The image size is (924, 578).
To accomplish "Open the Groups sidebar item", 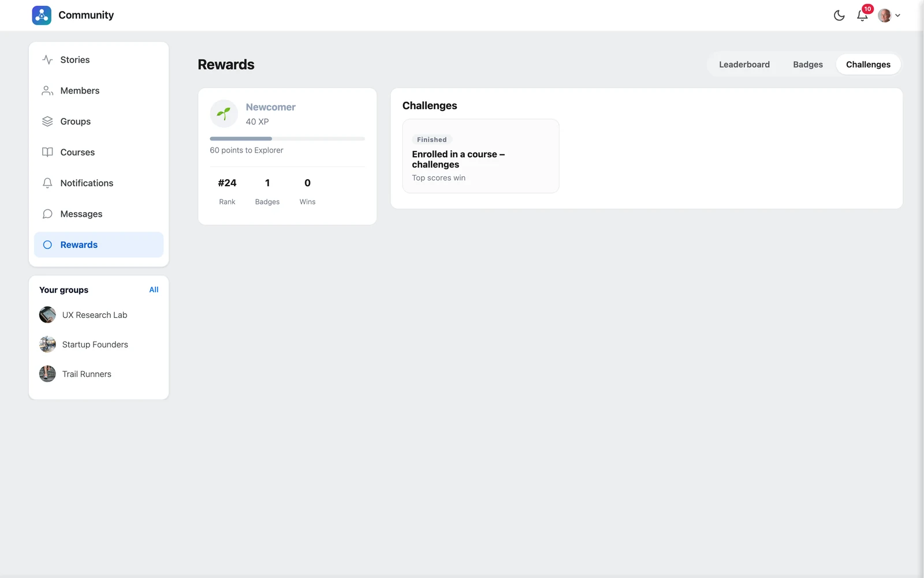I will (99, 121).
